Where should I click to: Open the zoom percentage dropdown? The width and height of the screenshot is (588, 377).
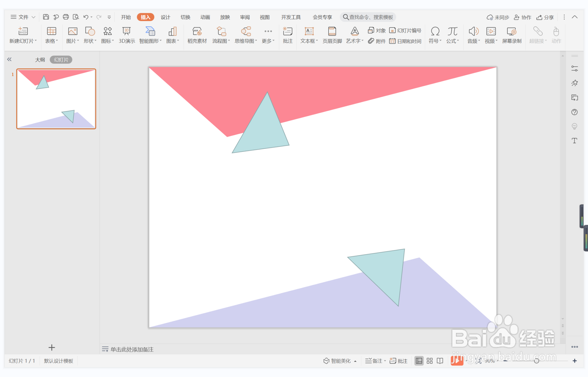pyautogui.click(x=498, y=361)
